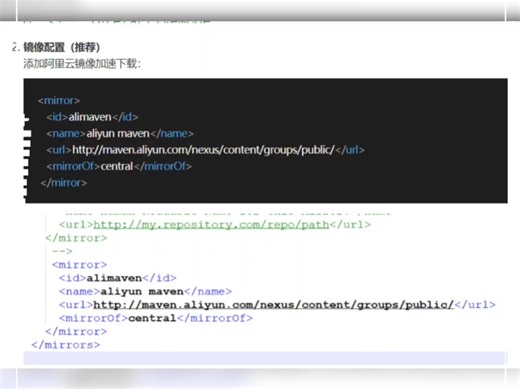Click the bold alimaven id in the white editor
The height and width of the screenshot is (389, 520).
coord(114,278)
